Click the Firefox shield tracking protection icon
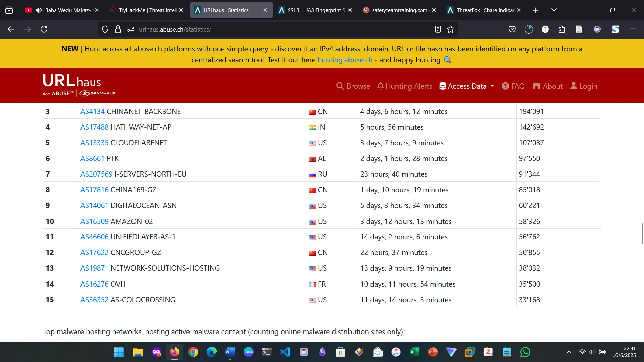This screenshot has width=644, height=362. coord(105,29)
